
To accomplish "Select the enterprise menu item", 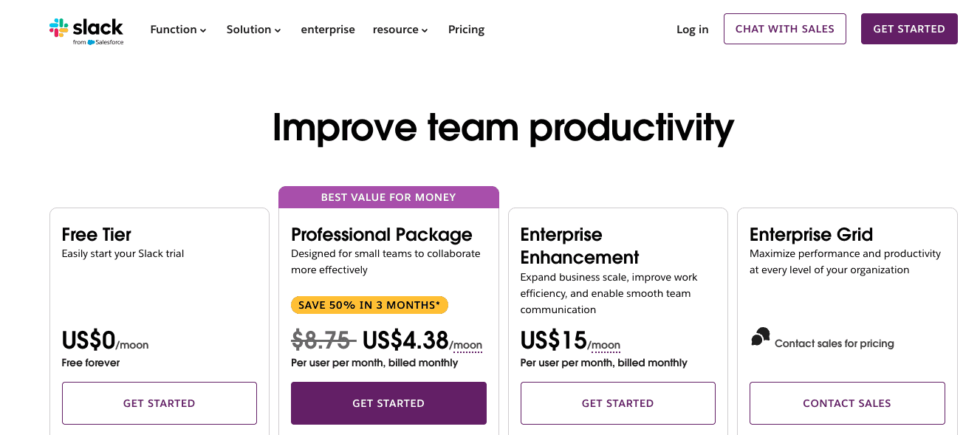I will coord(328,30).
